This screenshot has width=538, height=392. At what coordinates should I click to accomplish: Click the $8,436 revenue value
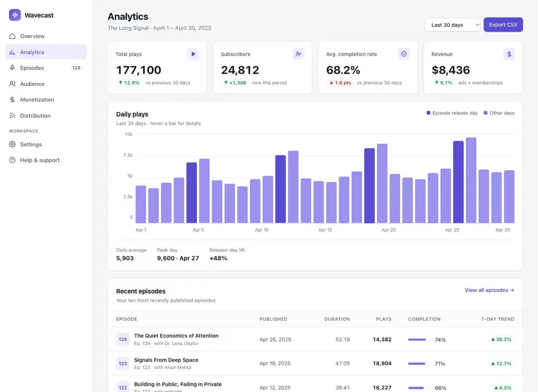451,70
